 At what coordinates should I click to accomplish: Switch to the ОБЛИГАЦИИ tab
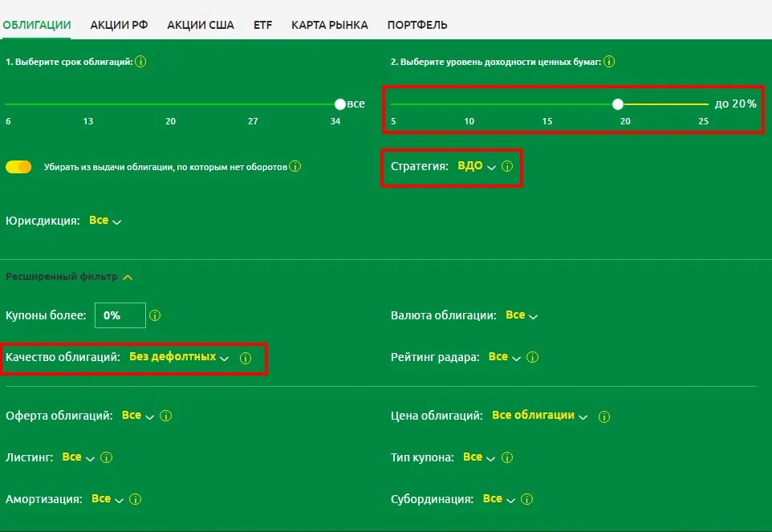click(37, 25)
